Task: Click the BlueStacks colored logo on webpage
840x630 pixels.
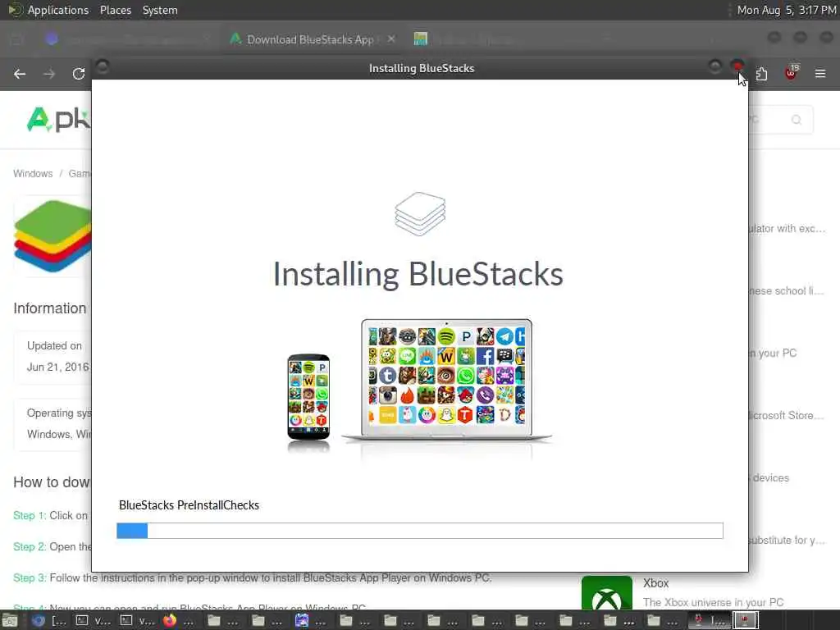Action: 52,236
